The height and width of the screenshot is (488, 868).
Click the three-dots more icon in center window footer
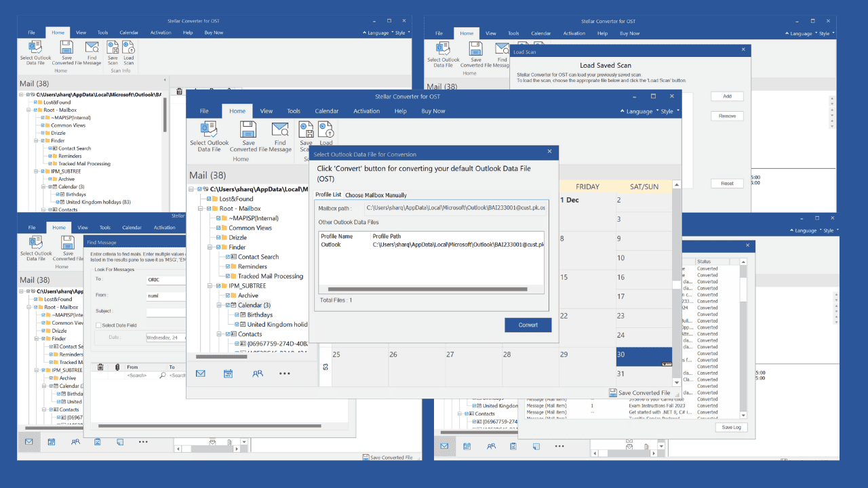(x=285, y=373)
